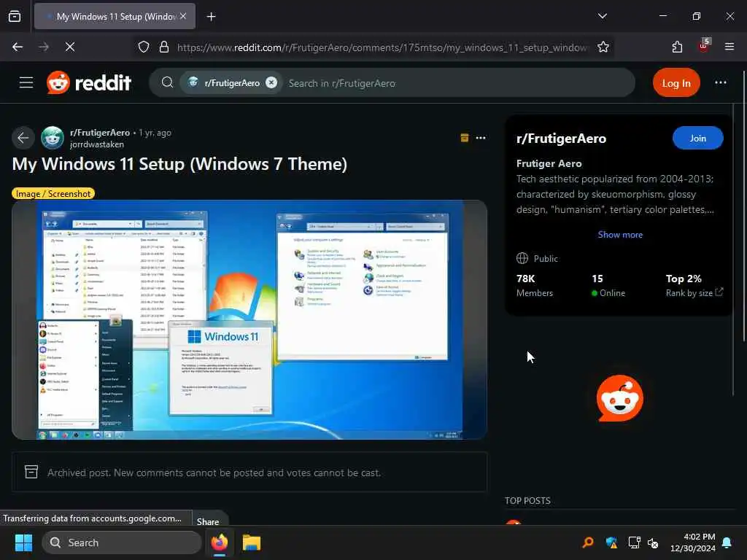This screenshot has width=747, height=560.
Task: Open the Firefox extensions puzzle icon
Action: click(x=677, y=47)
